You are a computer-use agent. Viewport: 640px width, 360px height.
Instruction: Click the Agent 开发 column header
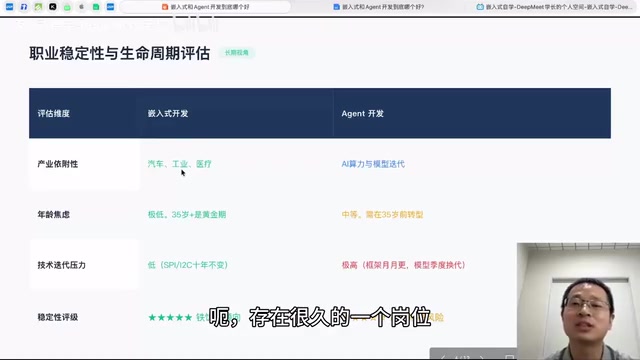pyautogui.click(x=362, y=113)
